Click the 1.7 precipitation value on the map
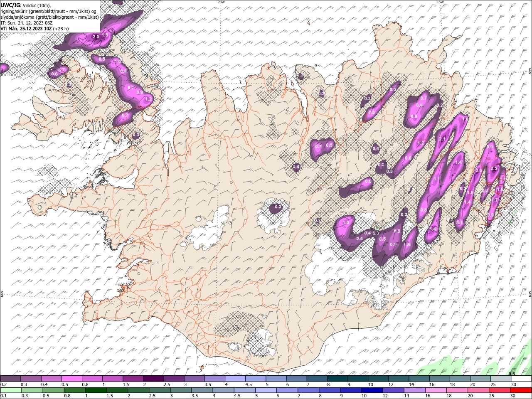This screenshot has width=532, height=399. [x=495, y=200]
